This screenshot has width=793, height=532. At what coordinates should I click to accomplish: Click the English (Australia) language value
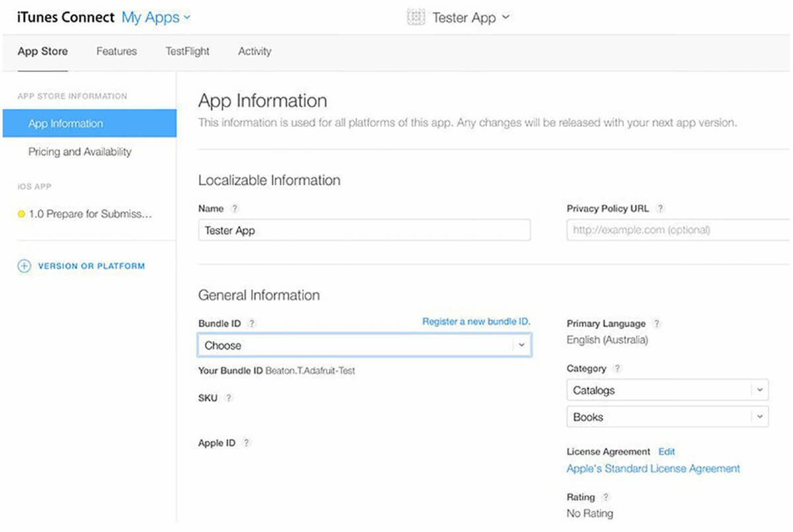click(607, 340)
